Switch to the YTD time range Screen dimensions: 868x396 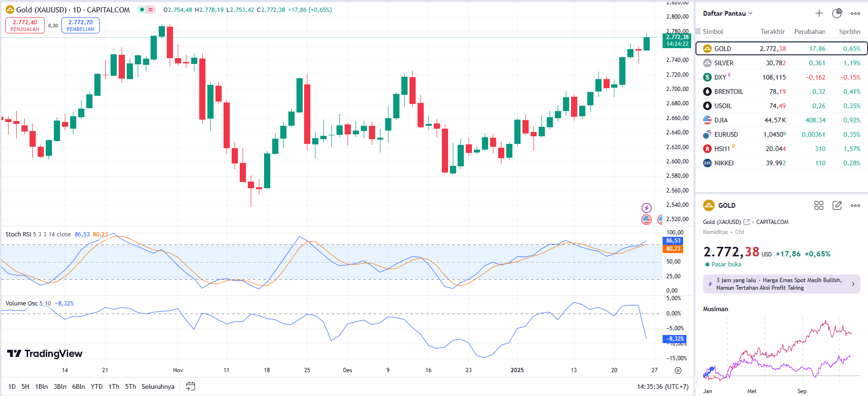pyautogui.click(x=97, y=386)
